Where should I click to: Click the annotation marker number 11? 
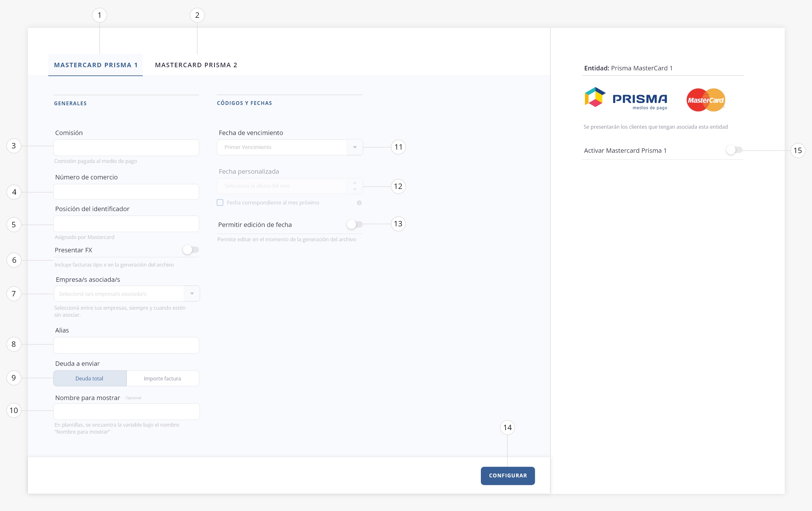[x=398, y=147]
